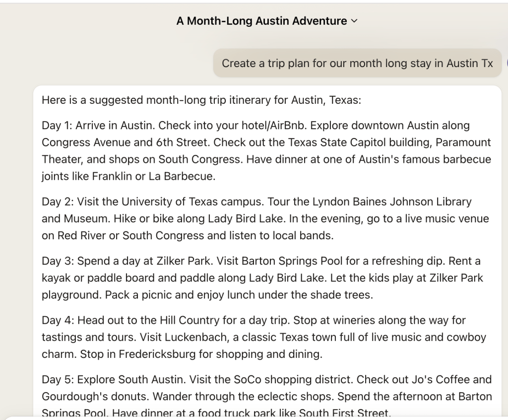Expand the chevron beside the conversation title
Image resolution: width=508 pixels, height=420 pixels.
click(354, 21)
